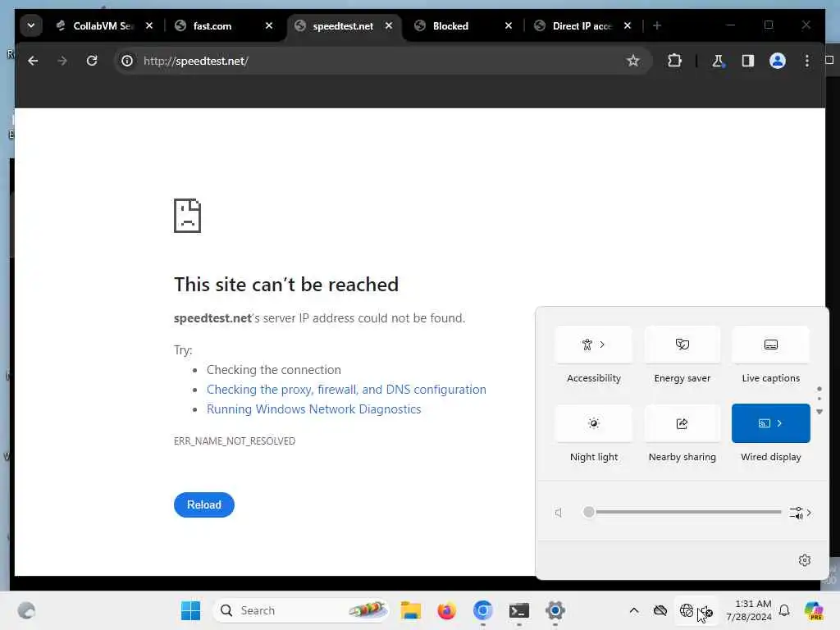Open notifications bell icon

point(783,610)
